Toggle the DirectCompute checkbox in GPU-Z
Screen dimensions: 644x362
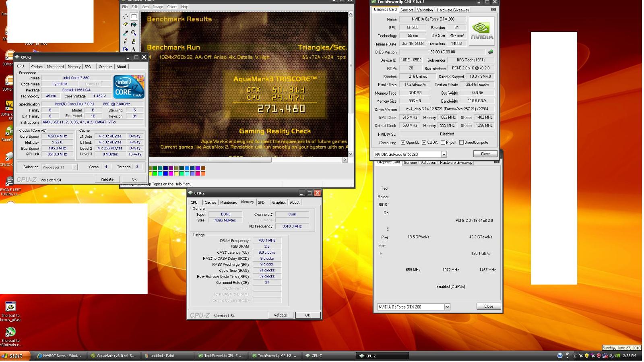pyautogui.click(x=461, y=143)
